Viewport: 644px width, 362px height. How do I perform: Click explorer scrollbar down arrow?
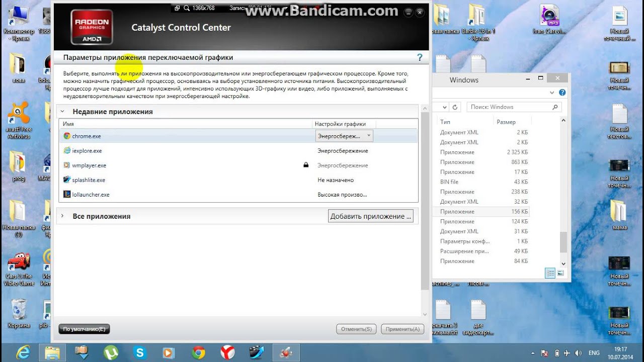563,263
